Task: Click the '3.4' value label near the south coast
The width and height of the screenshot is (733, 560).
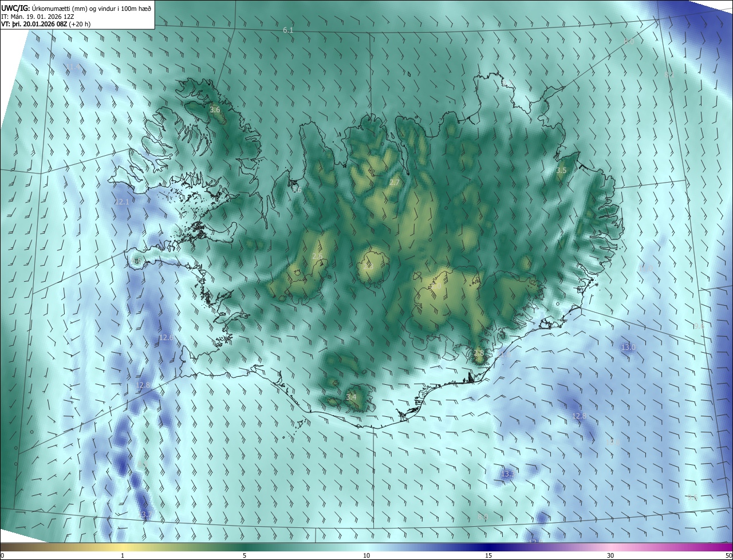Action: (x=351, y=397)
